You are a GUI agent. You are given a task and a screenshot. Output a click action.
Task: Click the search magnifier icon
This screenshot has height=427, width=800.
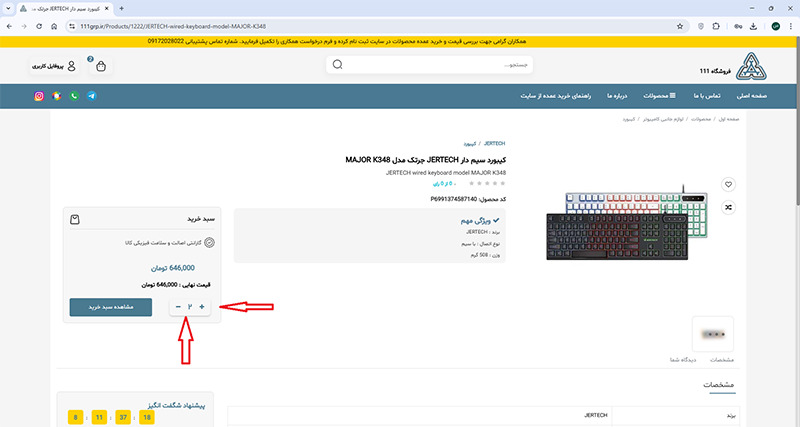point(337,65)
